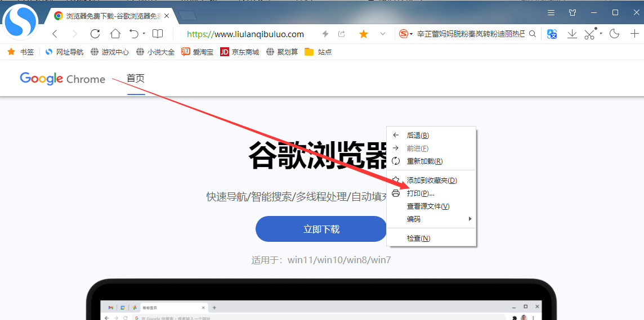Choose 重新加载(R) from context menu
Screen dimensions: 644x320
click(431, 161)
